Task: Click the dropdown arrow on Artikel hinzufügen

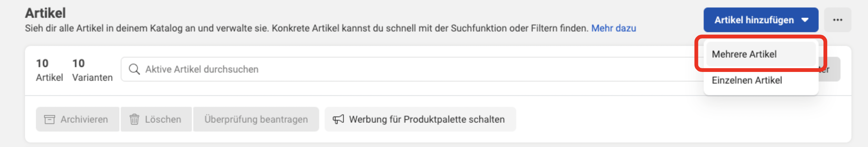Action: coord(805,20)
